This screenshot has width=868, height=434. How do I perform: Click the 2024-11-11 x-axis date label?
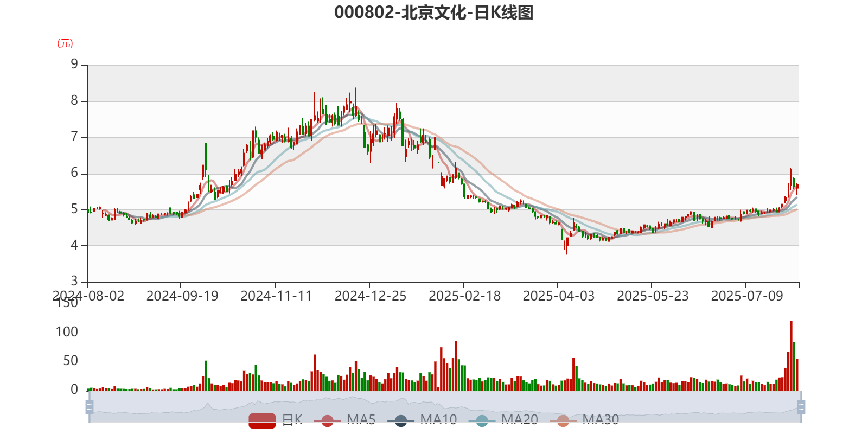(x=276, y=296)
